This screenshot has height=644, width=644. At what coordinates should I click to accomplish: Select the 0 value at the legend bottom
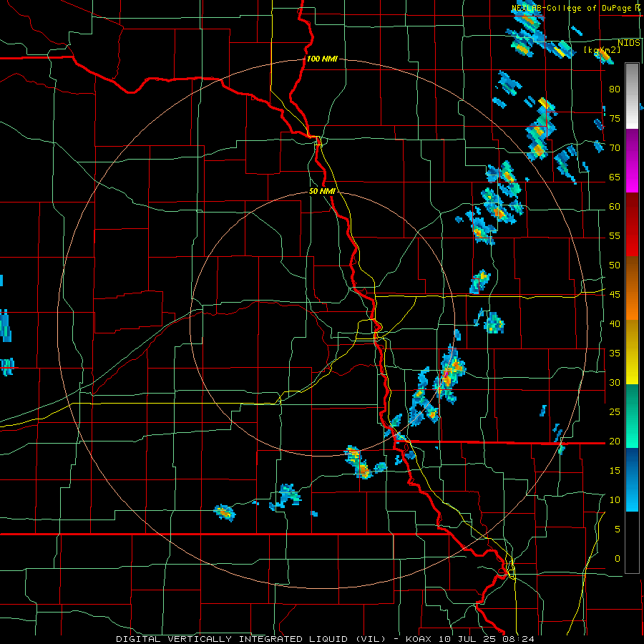[x=618, y=559]
